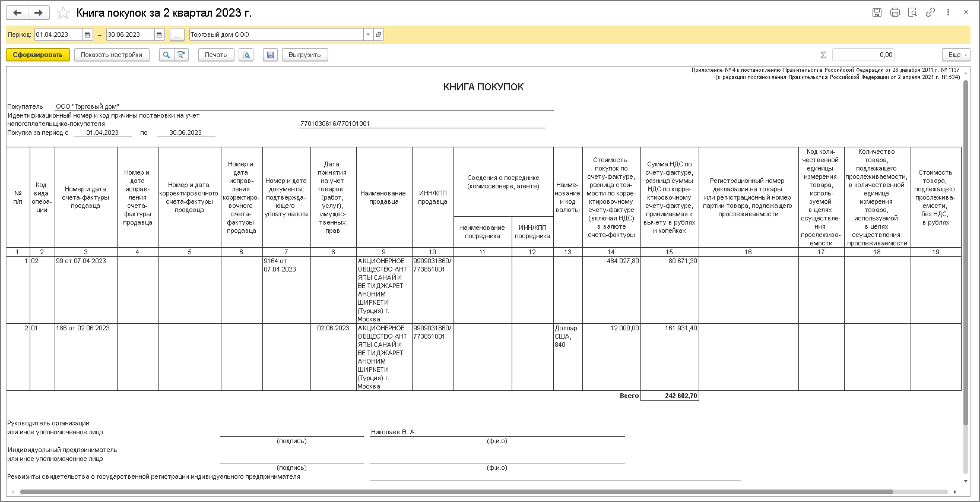This screenshot has height=502, width=980.
Task: Close the Книга покупок window
Action: click(967, 12)
